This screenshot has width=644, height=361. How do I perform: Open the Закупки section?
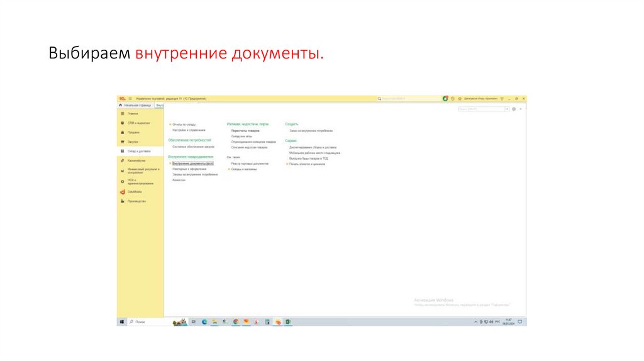pyautogui.click(x=133, y=142)
